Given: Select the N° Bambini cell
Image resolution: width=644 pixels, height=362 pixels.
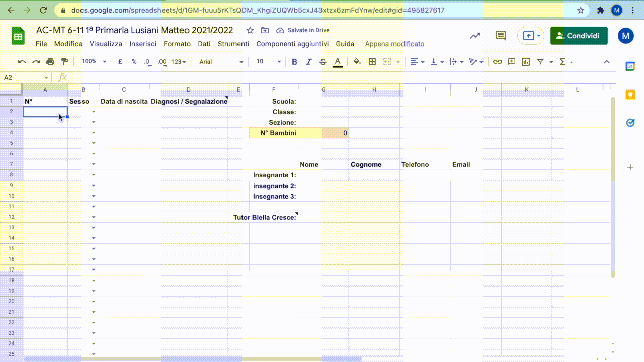Looking at the screenshot, I should 274,133.
